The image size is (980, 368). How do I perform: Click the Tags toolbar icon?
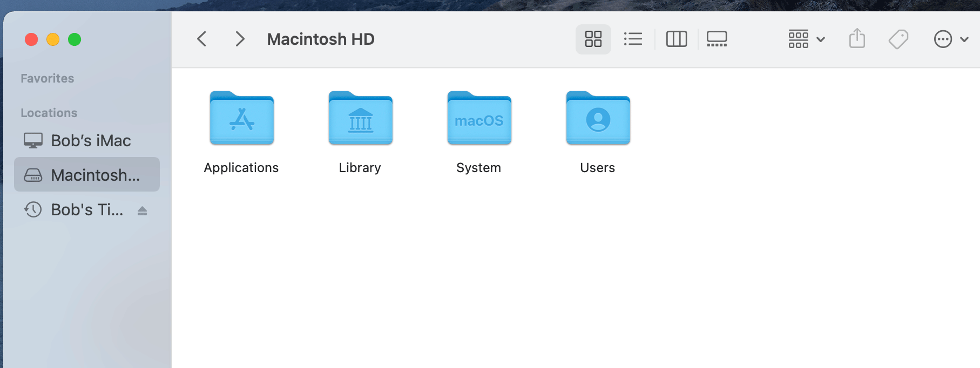point(898,39)
